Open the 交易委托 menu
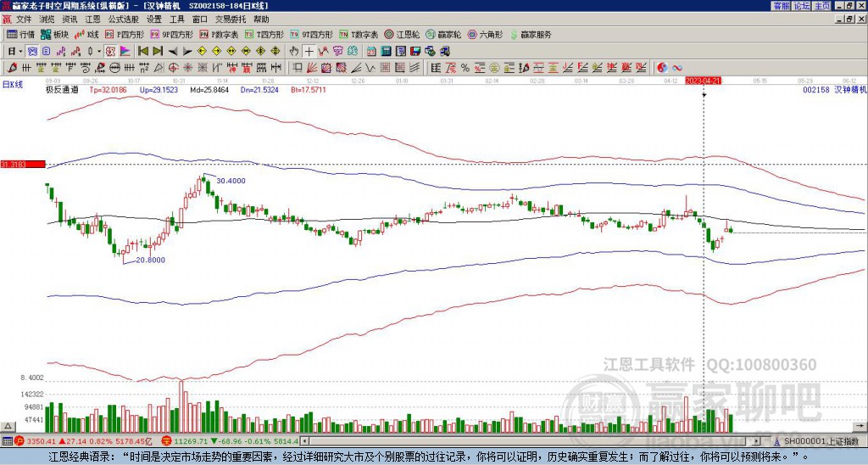This screenshot has height=465, width=868. [x=231, y=20]
